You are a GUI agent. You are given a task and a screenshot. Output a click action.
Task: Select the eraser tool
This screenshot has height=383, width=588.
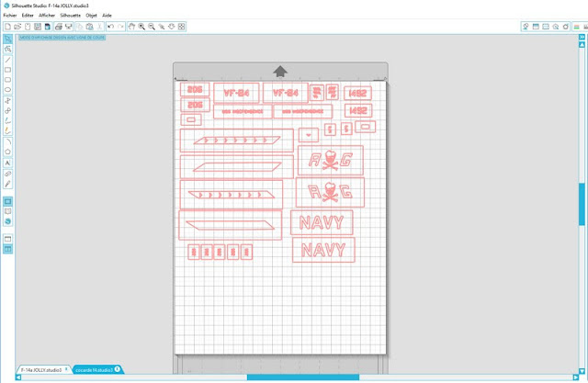[x=8, y=174]
